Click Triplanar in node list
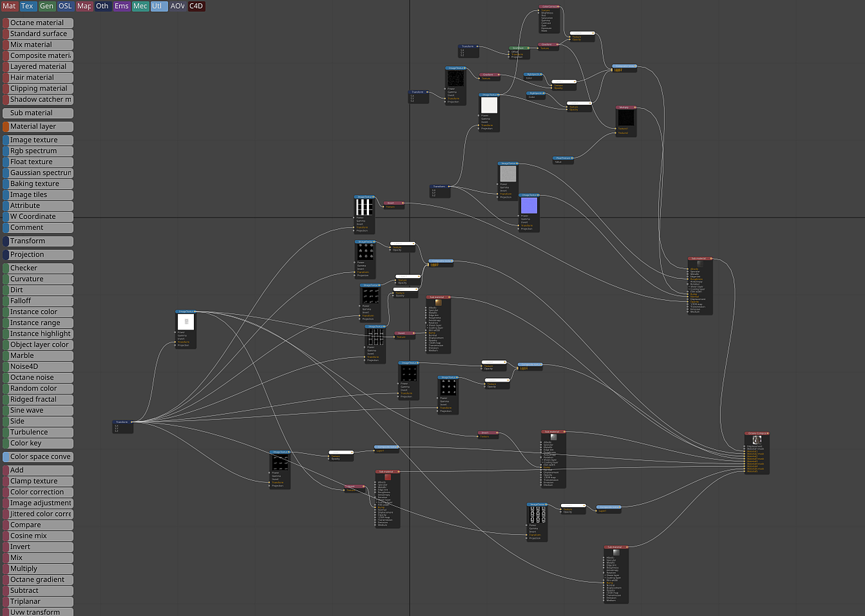 click(x=38, y=601)
